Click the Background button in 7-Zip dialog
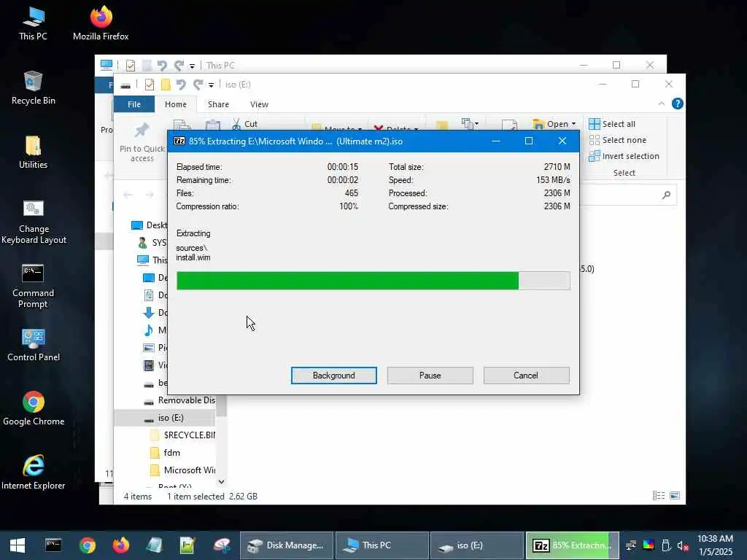Image resolution: width=747 pixels, height=560 pixels. (x=333, y=376)
